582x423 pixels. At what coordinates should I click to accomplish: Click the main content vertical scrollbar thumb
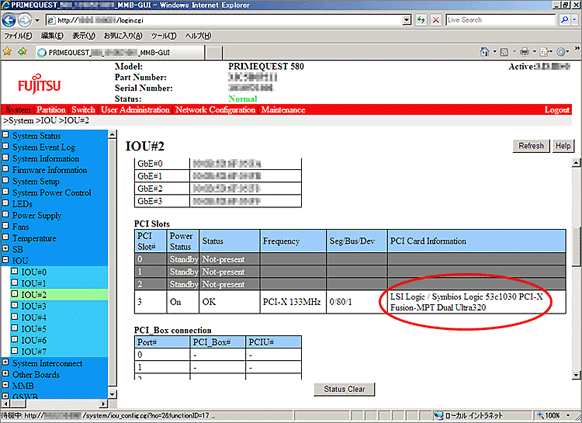click(x=576, y=247)
